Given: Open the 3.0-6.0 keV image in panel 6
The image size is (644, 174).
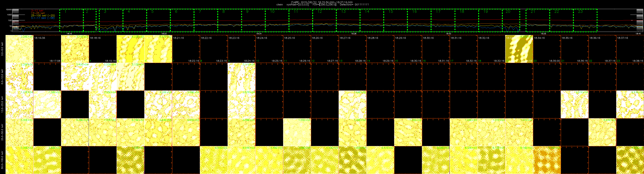Looking at the screenshot, I should (x=158, y=49).
